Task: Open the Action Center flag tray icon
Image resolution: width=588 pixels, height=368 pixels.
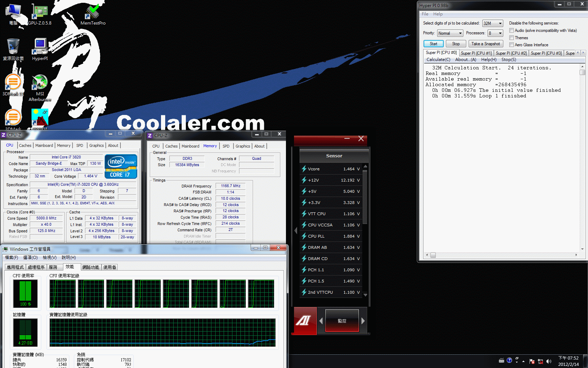Action: [532, 361]
